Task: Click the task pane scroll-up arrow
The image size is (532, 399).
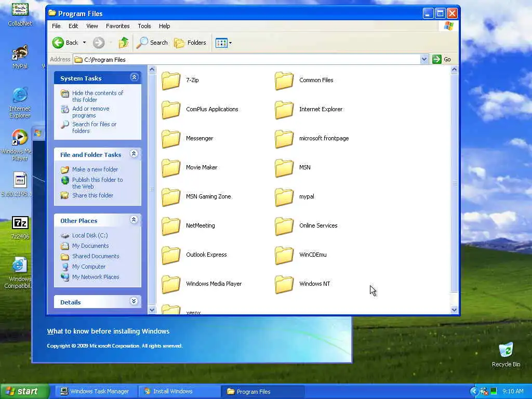Action: (152, 70)
